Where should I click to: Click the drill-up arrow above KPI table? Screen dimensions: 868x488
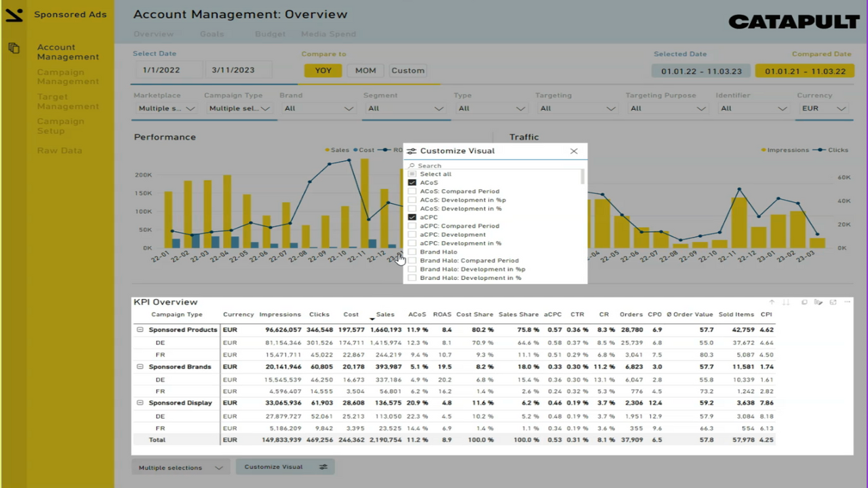[772, 302]
